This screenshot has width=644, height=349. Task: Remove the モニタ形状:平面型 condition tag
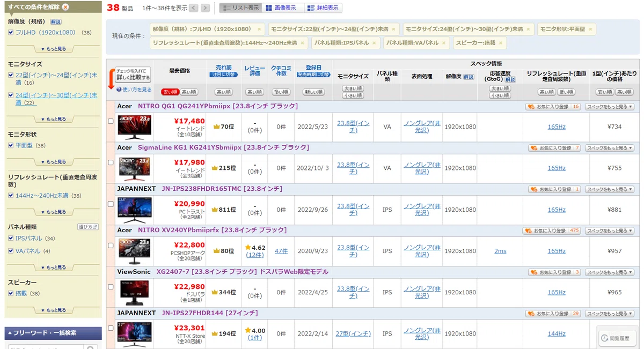pyautogui.click(x=590, y=29)
